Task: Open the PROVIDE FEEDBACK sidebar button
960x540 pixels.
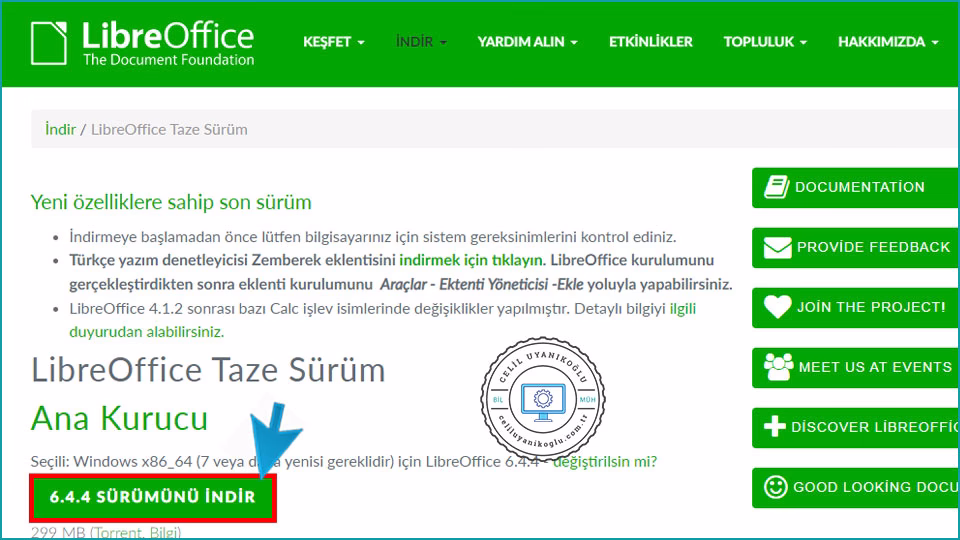Action: [x=855, y=247]
